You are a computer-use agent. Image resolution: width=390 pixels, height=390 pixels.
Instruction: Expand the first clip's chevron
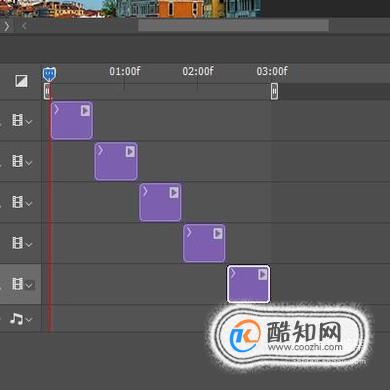tap(56, 109)
